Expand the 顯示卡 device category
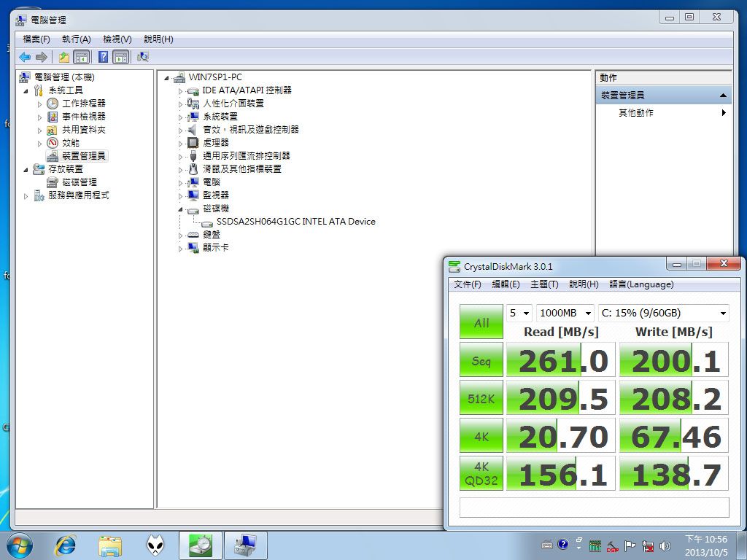Viewport: 747px width, 560px height. coord(180,249)
